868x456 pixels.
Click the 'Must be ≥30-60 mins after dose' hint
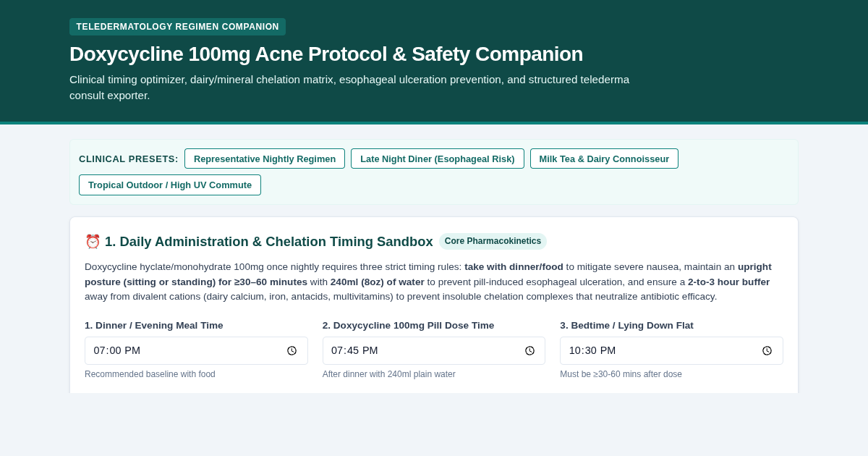coord(621,374)
